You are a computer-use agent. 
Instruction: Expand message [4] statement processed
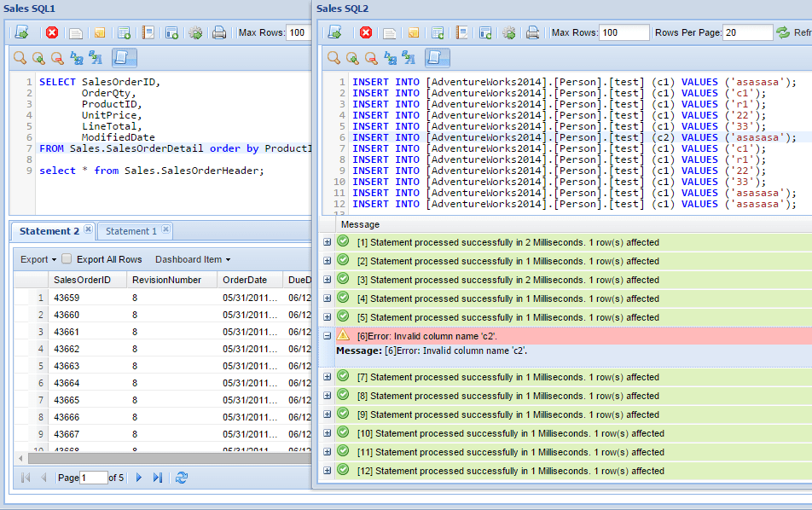tap(327, 298)
